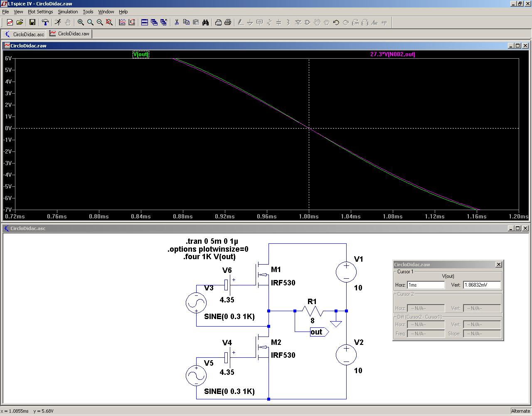Click the Undo arrow icon

pyautogui.click(x=336, y=22)
